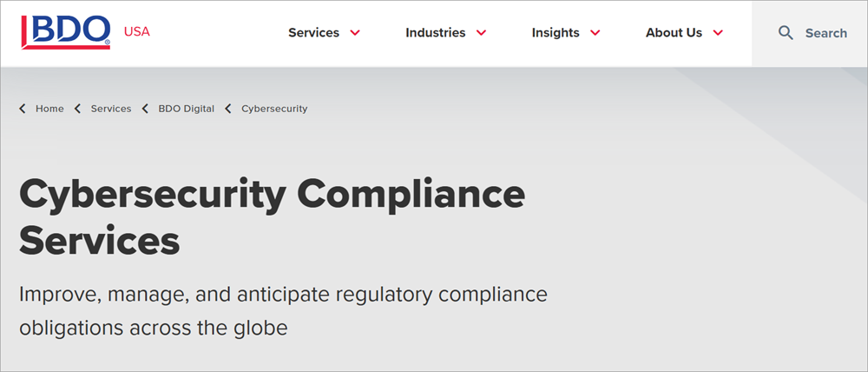Screen dimensions: 868x372
Task: Navigate to BDO Digital breadcrumb
Action: 187,109
